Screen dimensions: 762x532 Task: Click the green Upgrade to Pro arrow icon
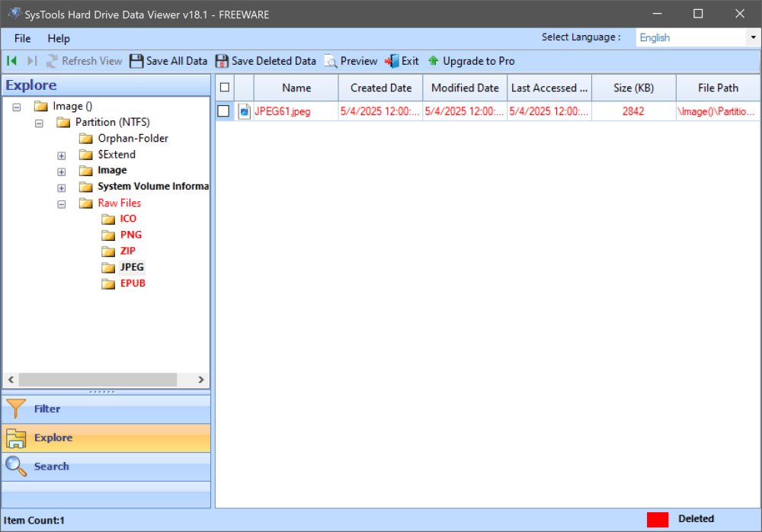pos(433,61)
